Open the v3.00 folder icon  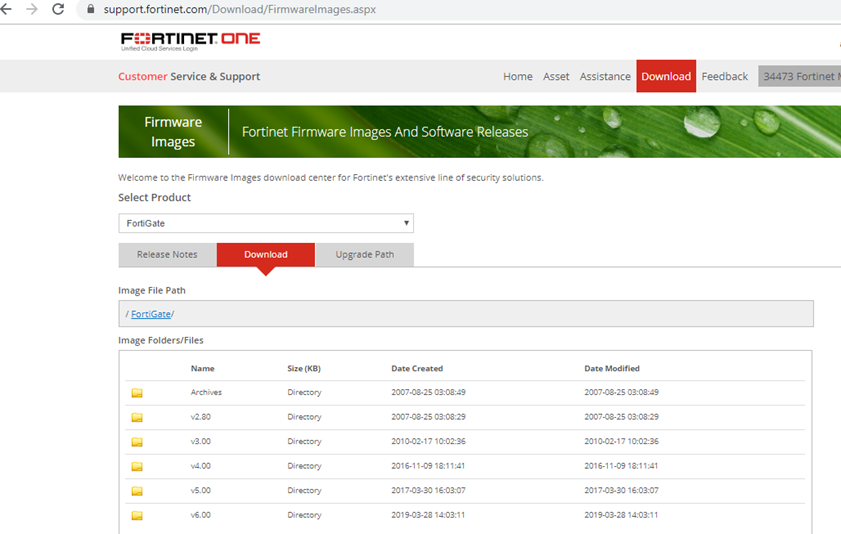[137, 442]
